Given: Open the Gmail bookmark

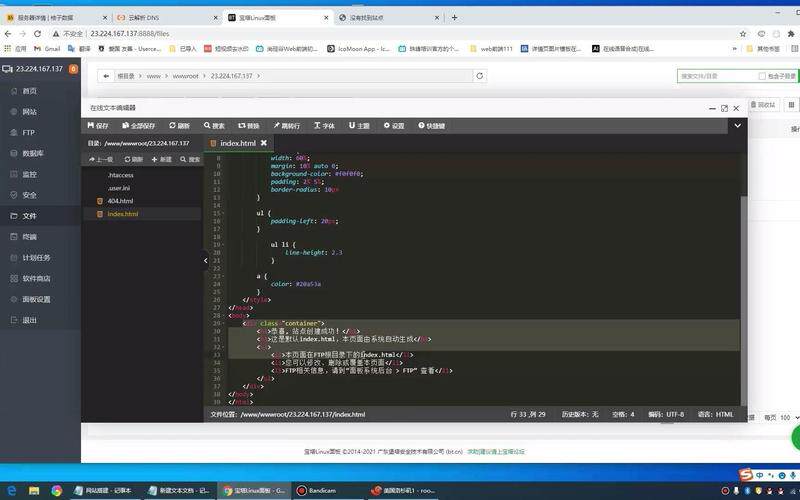Looking at the screenshot, I should coord(47,49).
